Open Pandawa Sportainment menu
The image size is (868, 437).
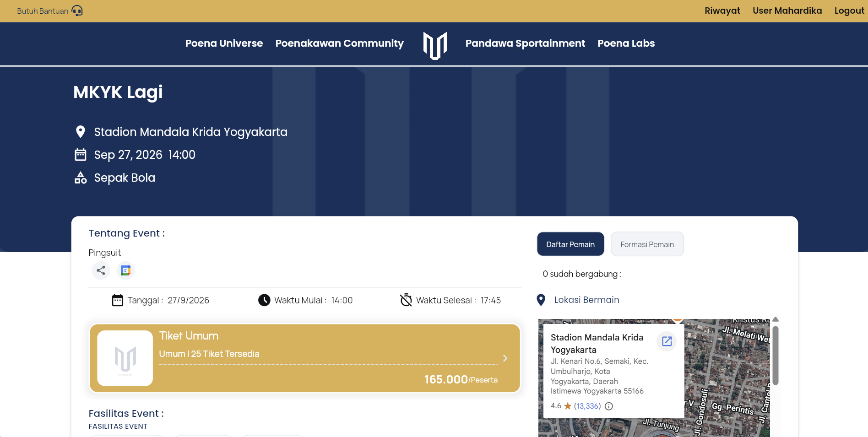(525, 43)
